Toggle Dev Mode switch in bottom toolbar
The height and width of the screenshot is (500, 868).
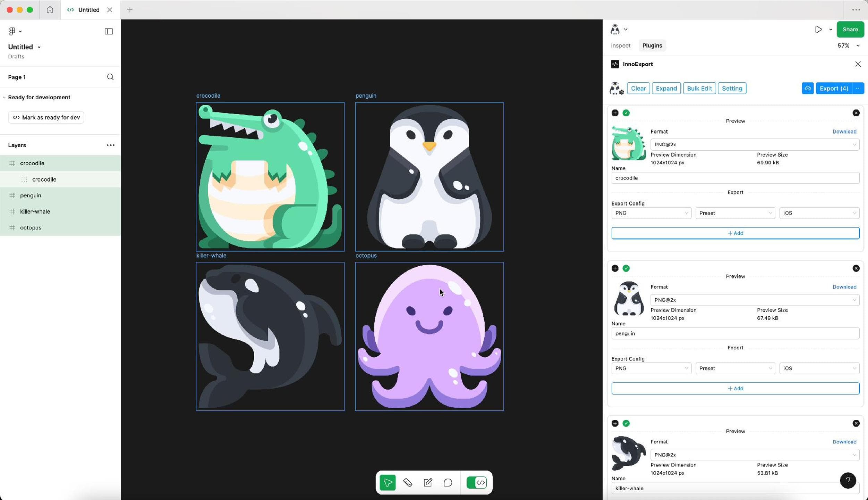(477, 483)
